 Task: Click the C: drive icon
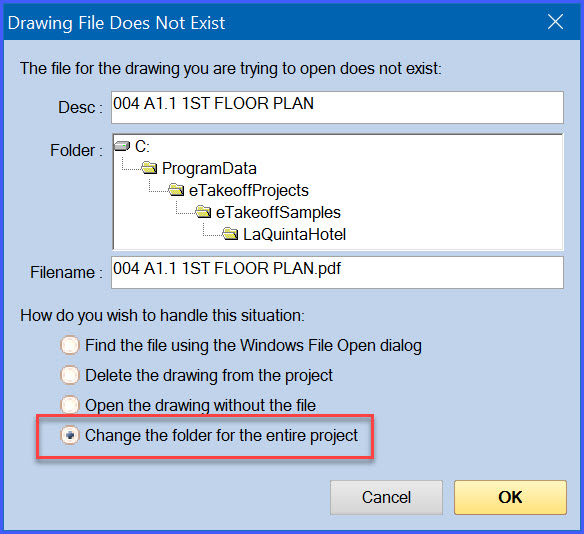(x=122, y=146)
